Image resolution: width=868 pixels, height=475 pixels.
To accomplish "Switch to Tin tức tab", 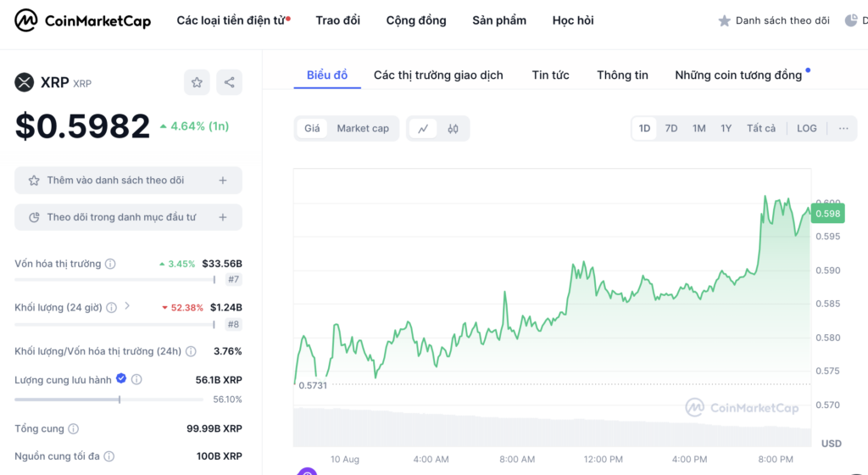I will [x=550, y=75].
